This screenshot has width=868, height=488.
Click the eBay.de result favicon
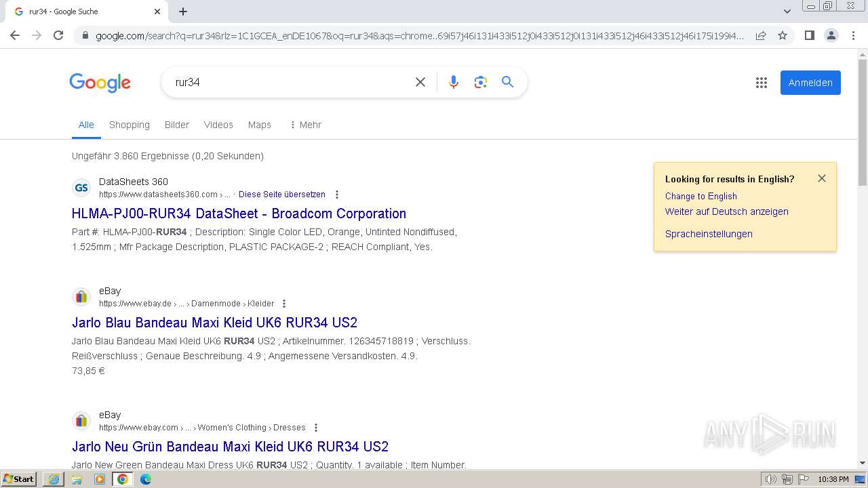pyautogui.click(x=81, y=297)
